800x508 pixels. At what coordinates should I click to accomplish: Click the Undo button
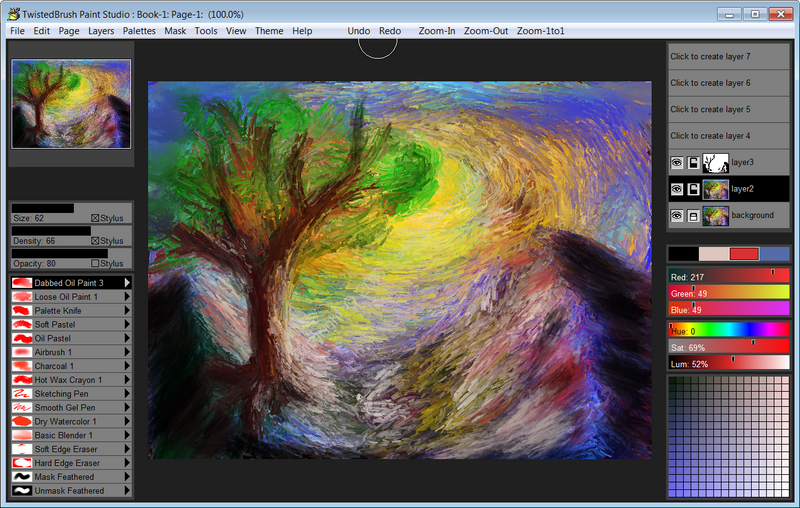359,31
